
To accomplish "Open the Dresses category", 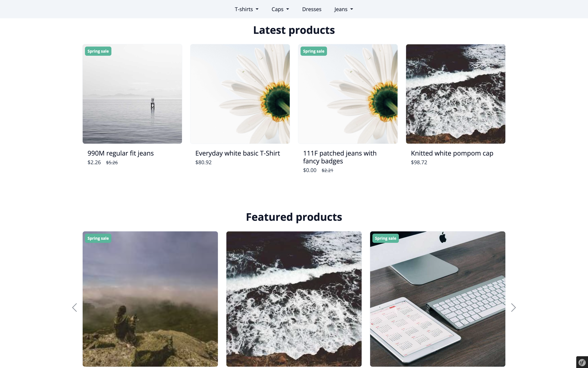I will [312, 9].
